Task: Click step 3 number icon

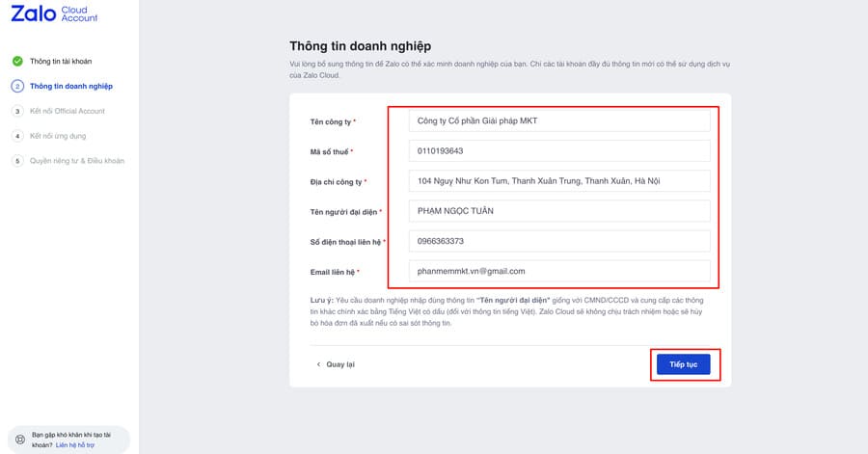Action: coord(17,111)
